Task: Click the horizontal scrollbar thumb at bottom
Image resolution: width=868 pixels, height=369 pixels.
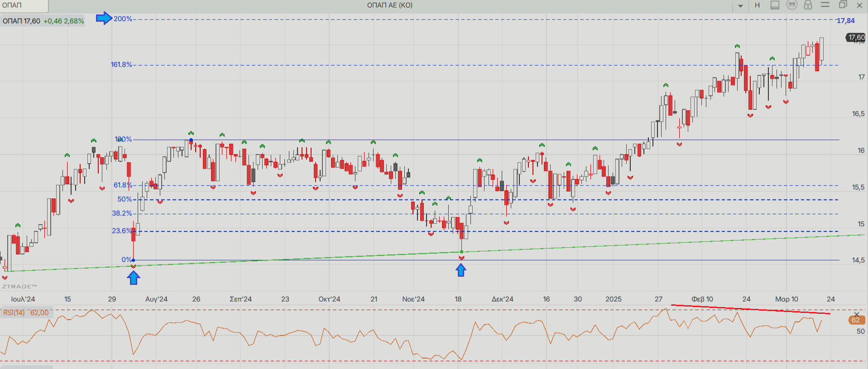Action: point(26,367)
